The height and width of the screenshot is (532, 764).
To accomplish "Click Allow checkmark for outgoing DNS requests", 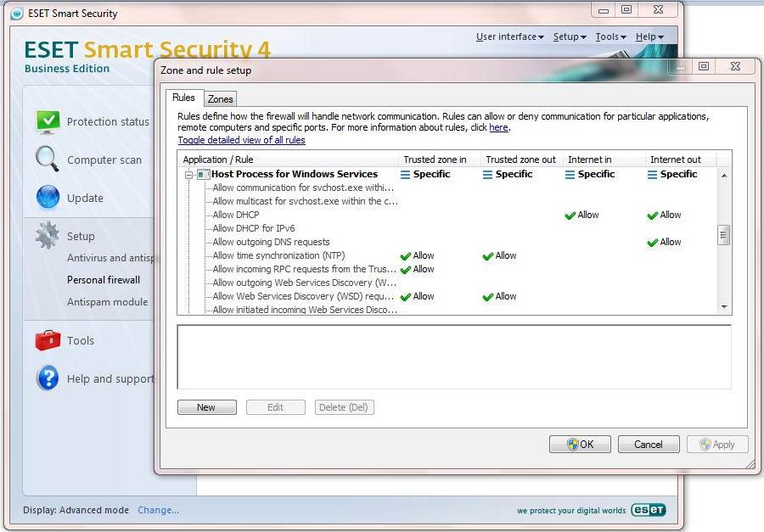I will pos(653,243).
